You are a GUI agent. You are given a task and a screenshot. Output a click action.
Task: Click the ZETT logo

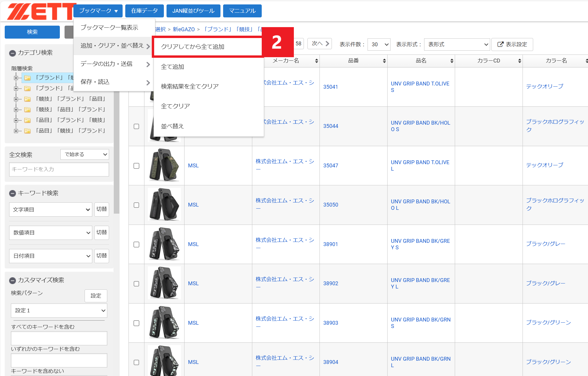click(41, 11)
